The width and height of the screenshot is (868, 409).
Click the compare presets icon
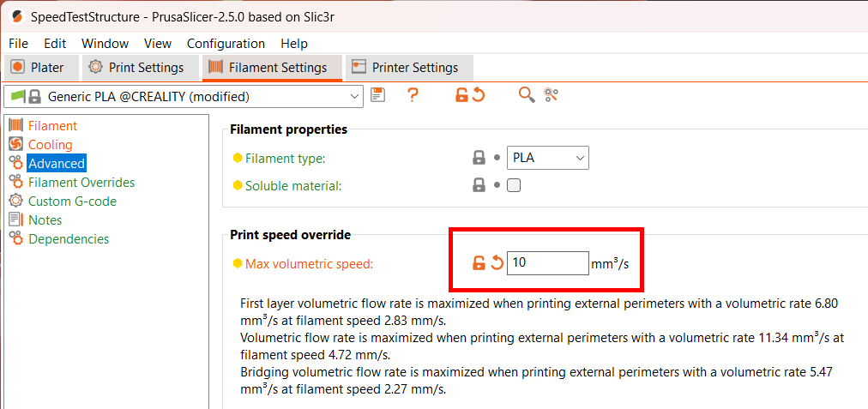tap(551, 96)
